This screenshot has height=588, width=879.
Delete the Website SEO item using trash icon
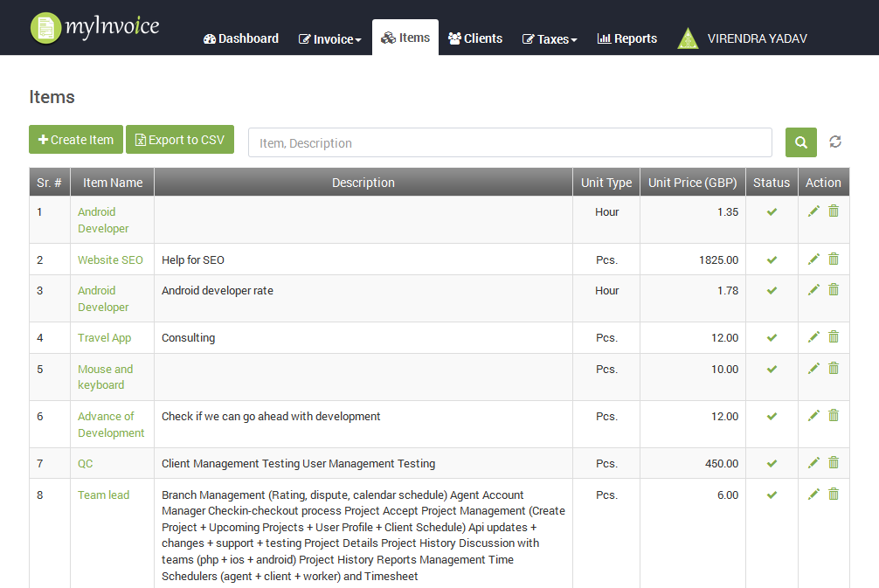[834, 259]
